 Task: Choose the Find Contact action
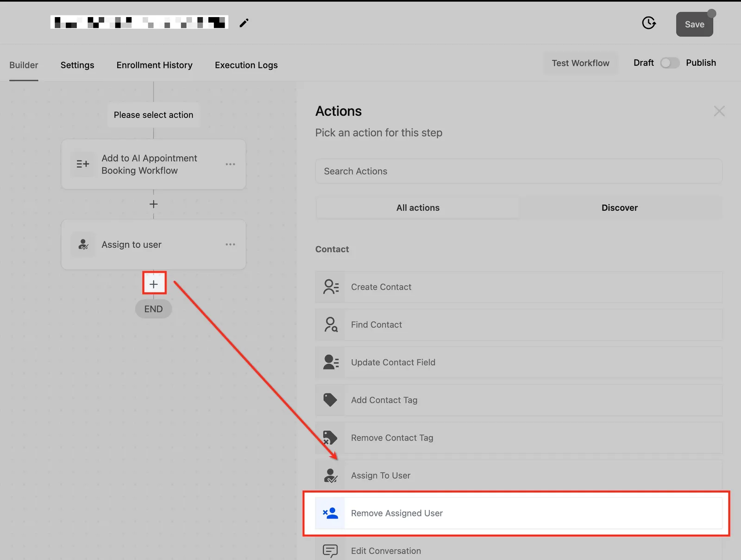[x=519, y=325]
